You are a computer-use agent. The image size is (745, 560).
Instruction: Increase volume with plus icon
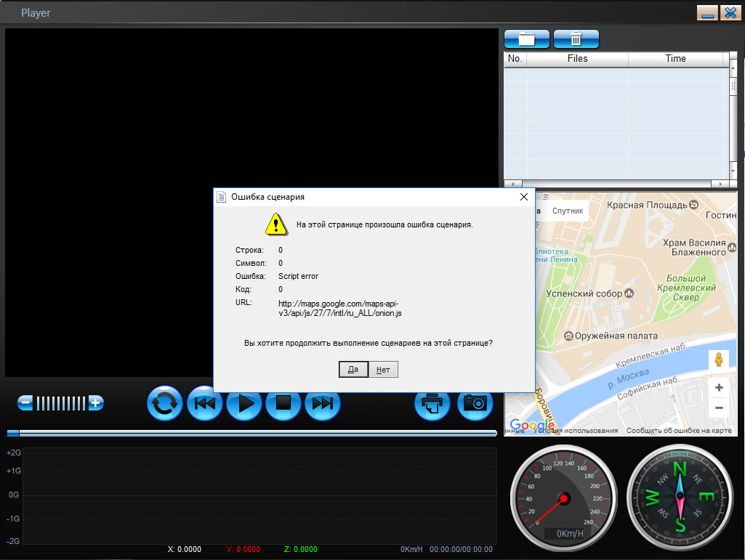(95, 402)
